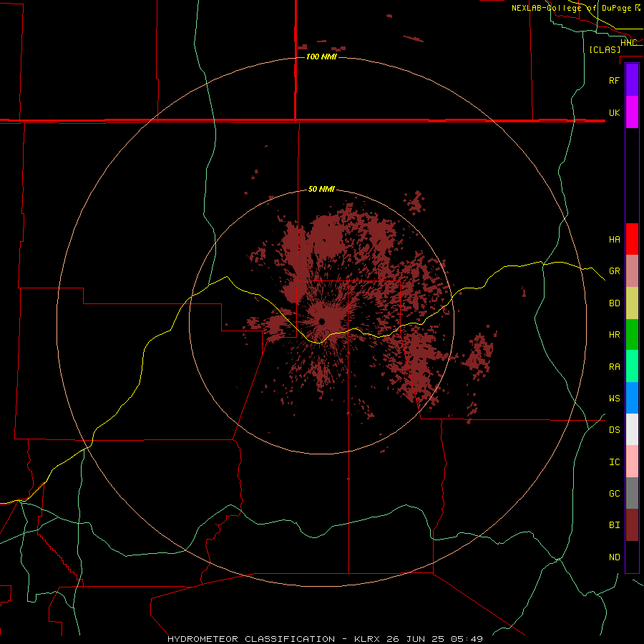Click the IC legend label
Viewport: 644px width, 644px height.
coord(615,462)
